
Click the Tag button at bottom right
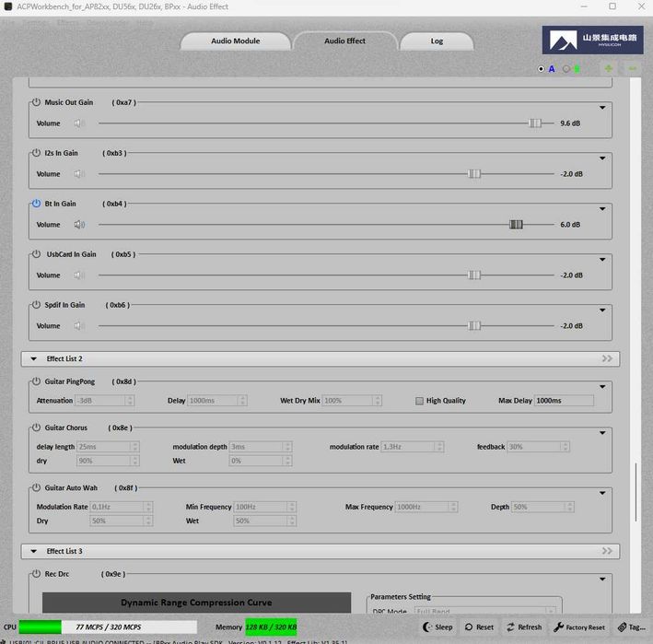coord(631,626)
